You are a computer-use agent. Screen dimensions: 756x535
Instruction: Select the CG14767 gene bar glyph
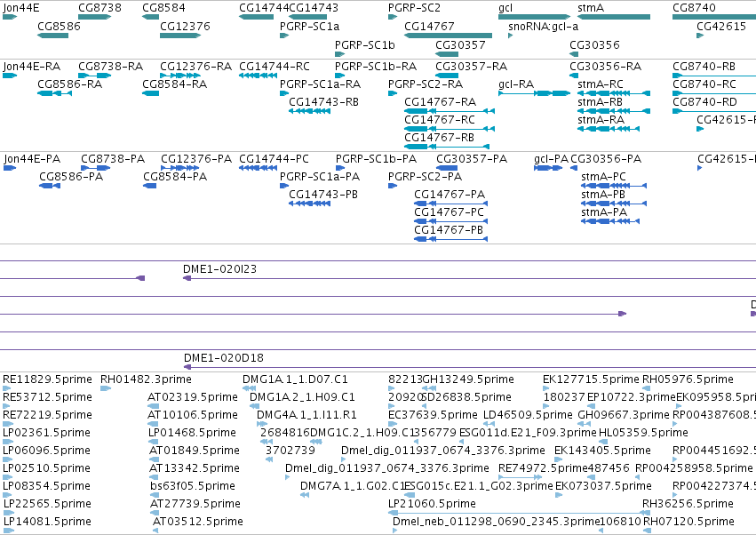[448, 36]
